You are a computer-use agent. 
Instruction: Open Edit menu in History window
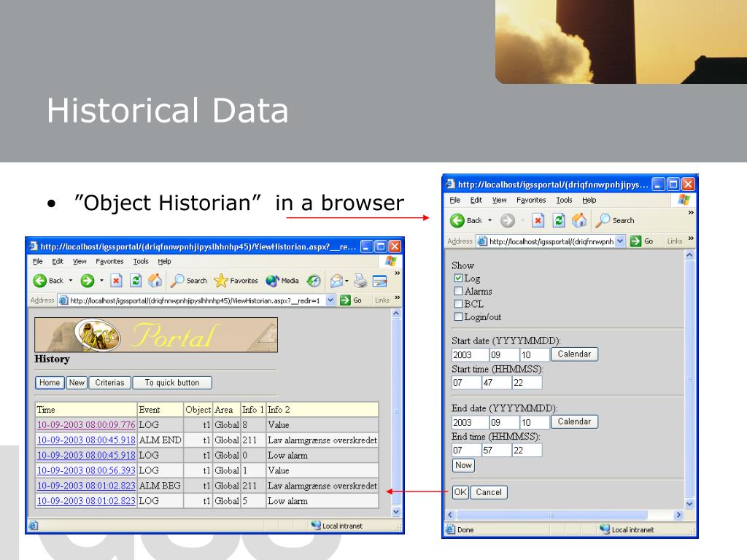tap(58, 262)
